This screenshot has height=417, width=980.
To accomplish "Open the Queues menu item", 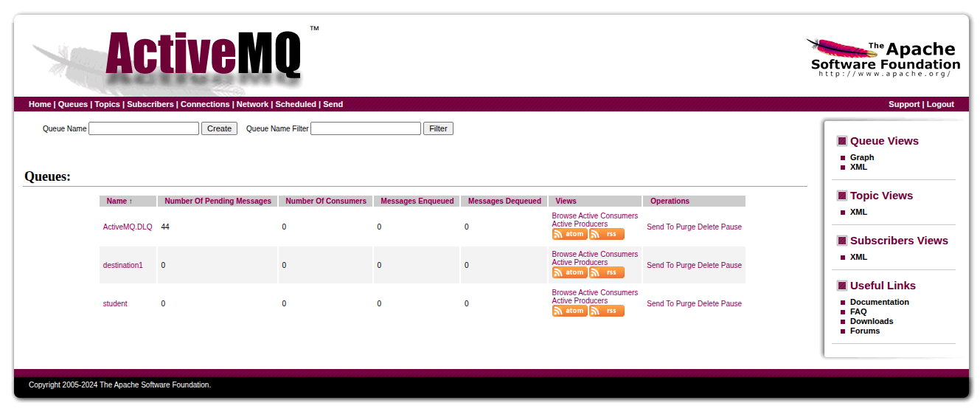I will pyautogui.click(x=73, y=104).
